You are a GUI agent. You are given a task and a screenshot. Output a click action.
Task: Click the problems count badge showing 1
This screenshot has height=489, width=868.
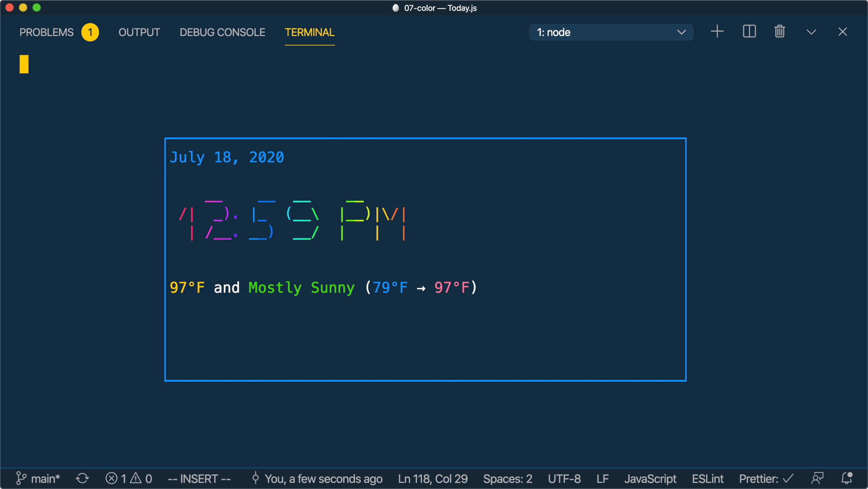(x=90, y=32)
